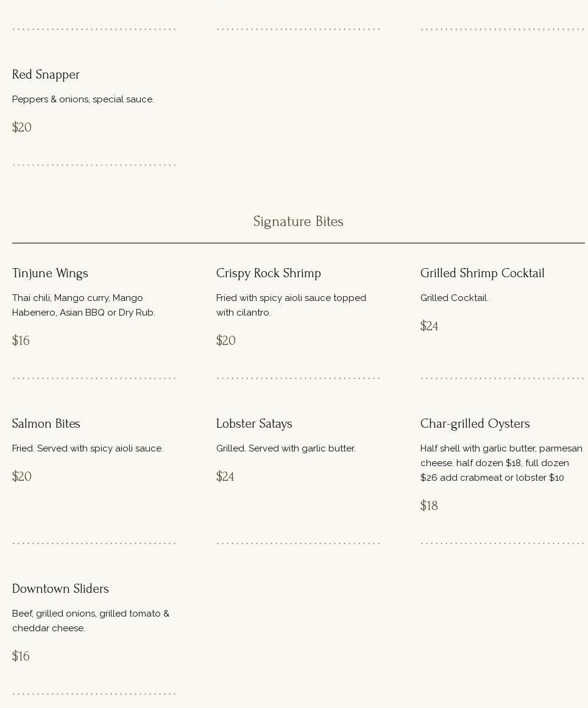
Task: Click the Tinjune Wings sauce description
Action: pyautogui.click(x=83, y=305)
